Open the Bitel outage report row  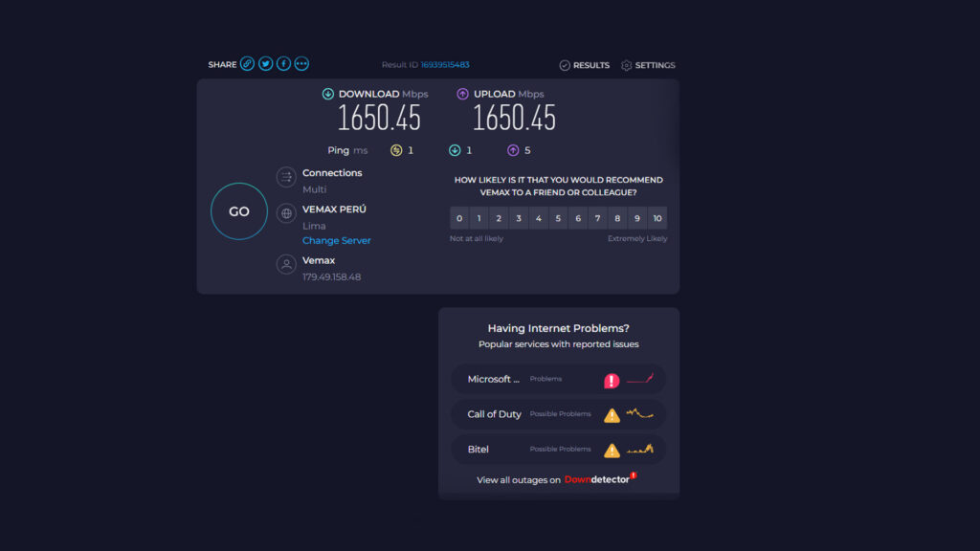[558, 449]
